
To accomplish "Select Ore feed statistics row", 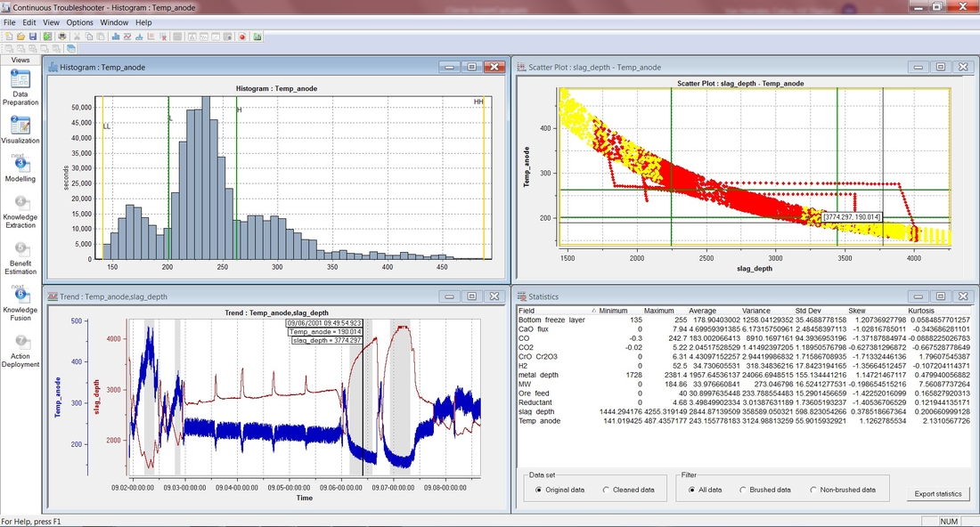I will tap(745, 393).
